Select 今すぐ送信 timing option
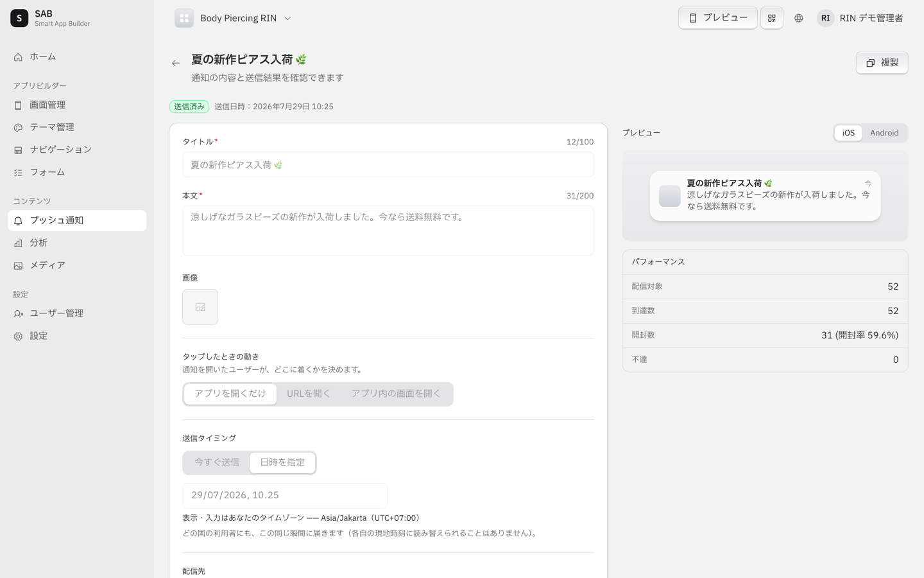This screenshot has width=924, height=578. (217, 462)
